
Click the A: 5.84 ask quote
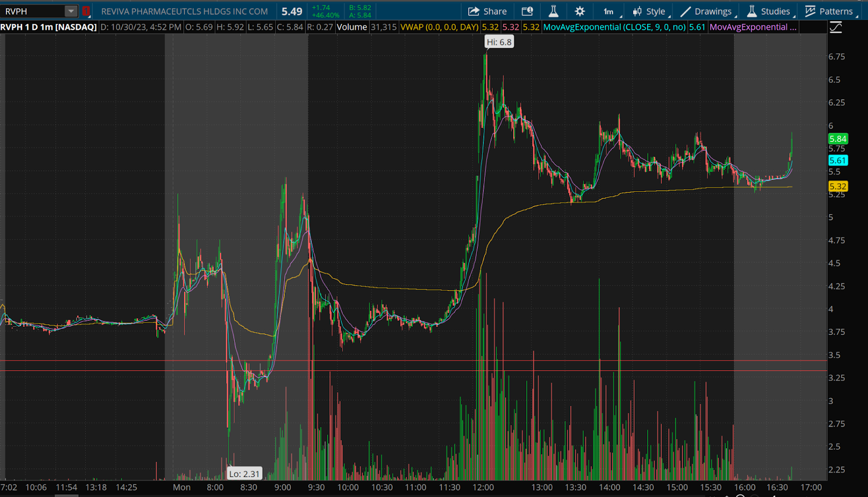pyautogui.click(x=360, y=15)
